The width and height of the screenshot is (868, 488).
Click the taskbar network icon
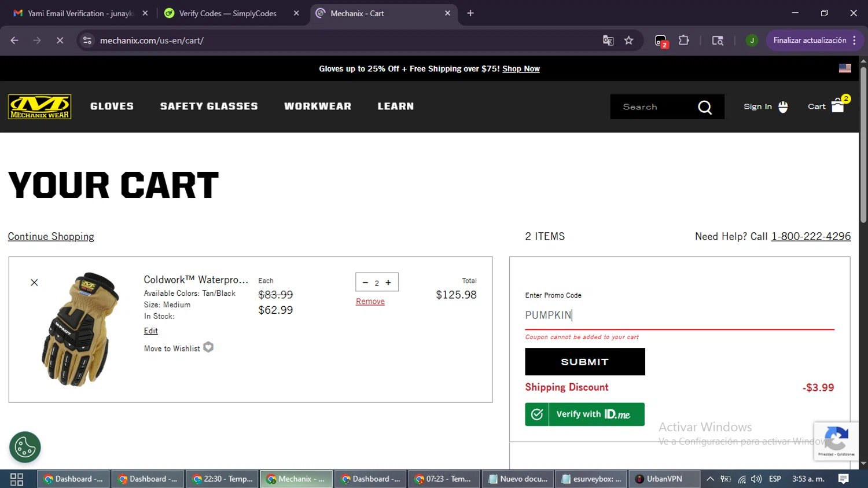pos(741,479)
